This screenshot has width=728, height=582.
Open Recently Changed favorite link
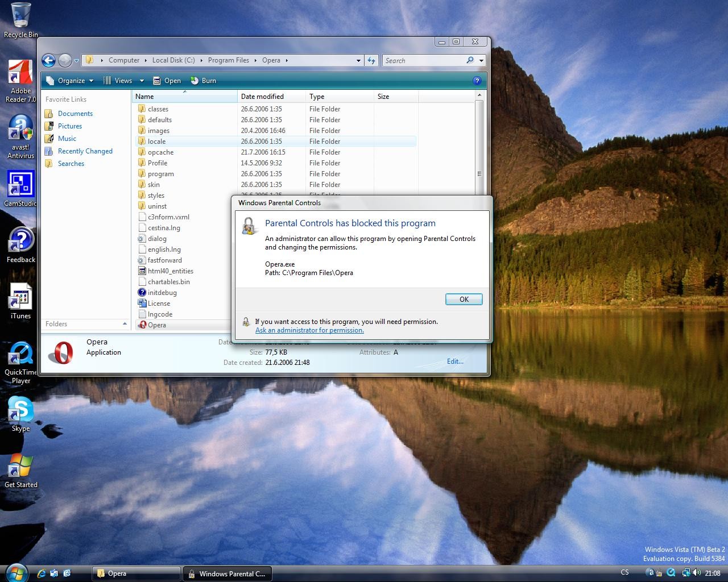point(85,151)
